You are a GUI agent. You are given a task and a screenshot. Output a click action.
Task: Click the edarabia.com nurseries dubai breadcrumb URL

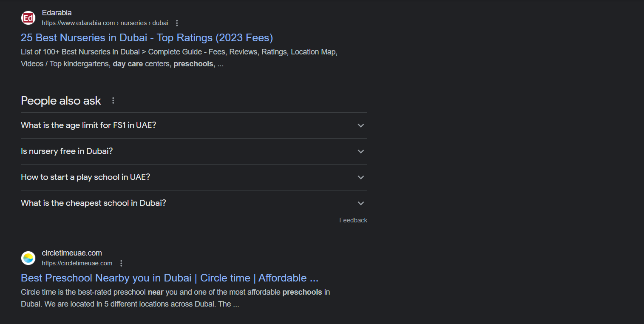[x=105, y=23]
